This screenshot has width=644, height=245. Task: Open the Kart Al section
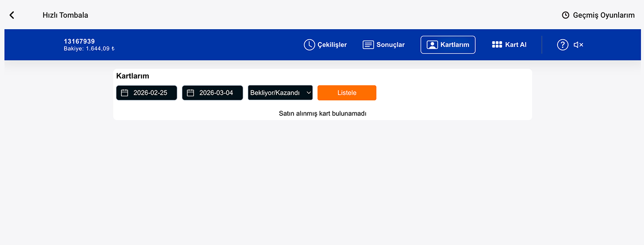click(x=515, y=45)
